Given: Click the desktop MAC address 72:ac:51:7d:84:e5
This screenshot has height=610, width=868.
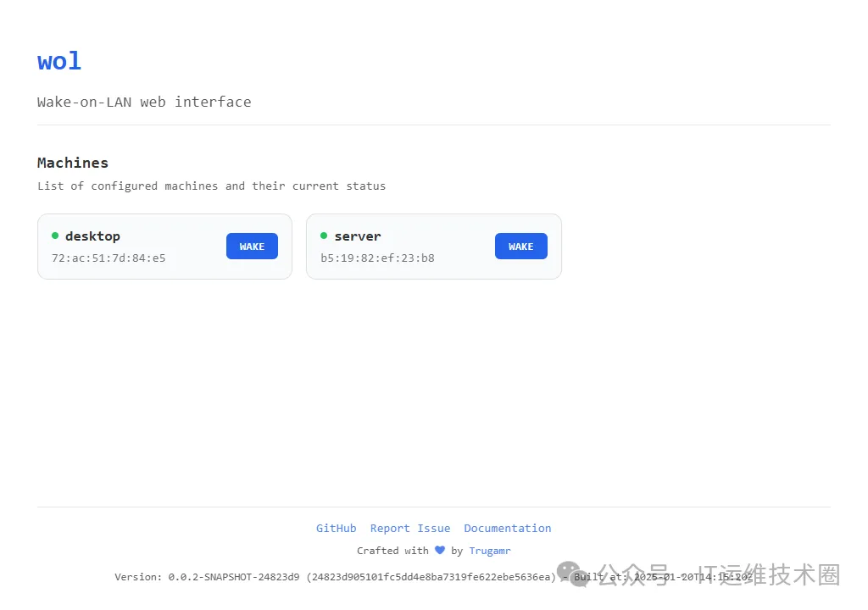Looking at the screenshot, I should click(108, 258).
